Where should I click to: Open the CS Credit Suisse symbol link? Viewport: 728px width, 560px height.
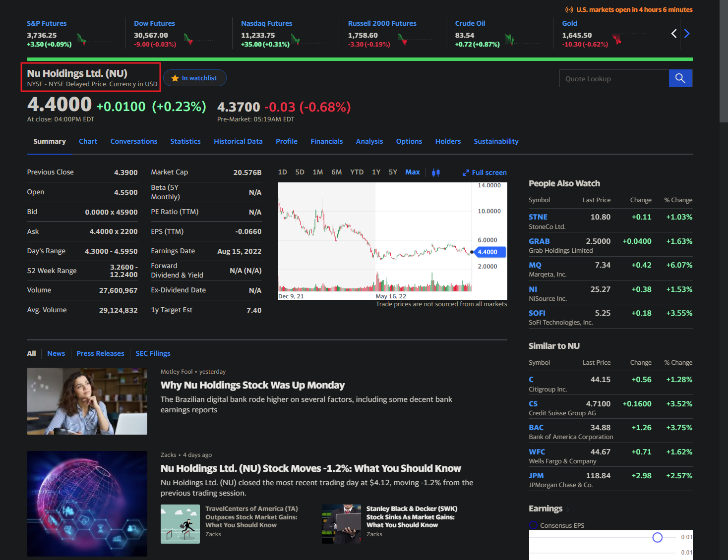click(x=533, y=404)
